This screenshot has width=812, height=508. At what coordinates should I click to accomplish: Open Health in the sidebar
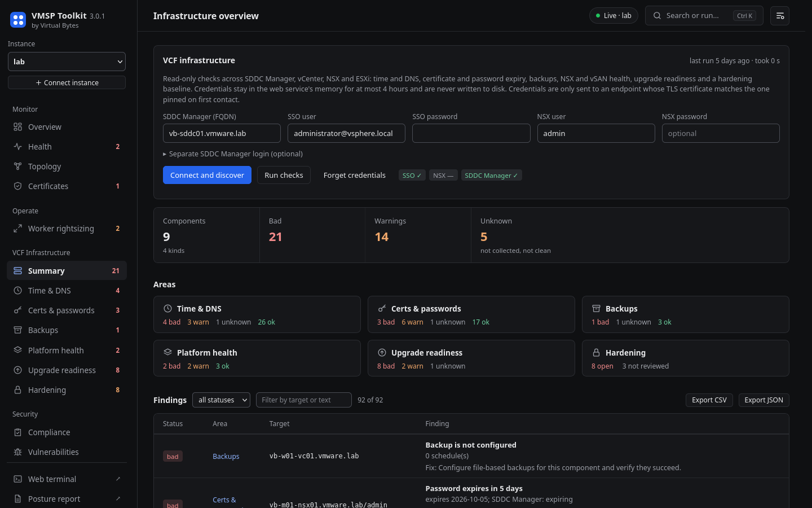67,147
